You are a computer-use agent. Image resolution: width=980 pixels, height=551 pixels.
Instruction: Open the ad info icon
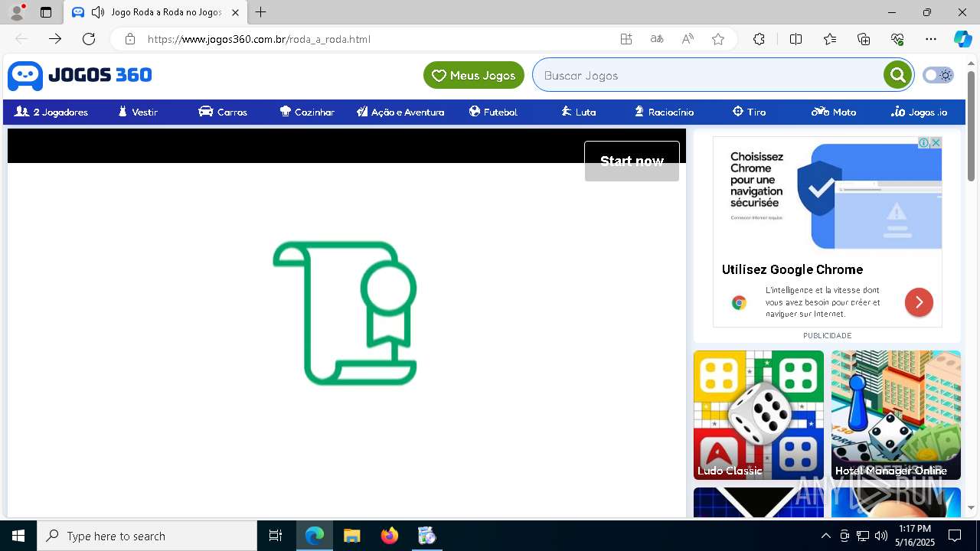coord(924,142)
